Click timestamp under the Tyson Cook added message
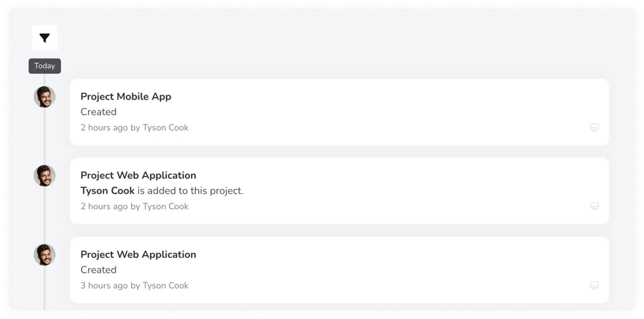This screenshot has height=319, width=644. coord(134,206)
